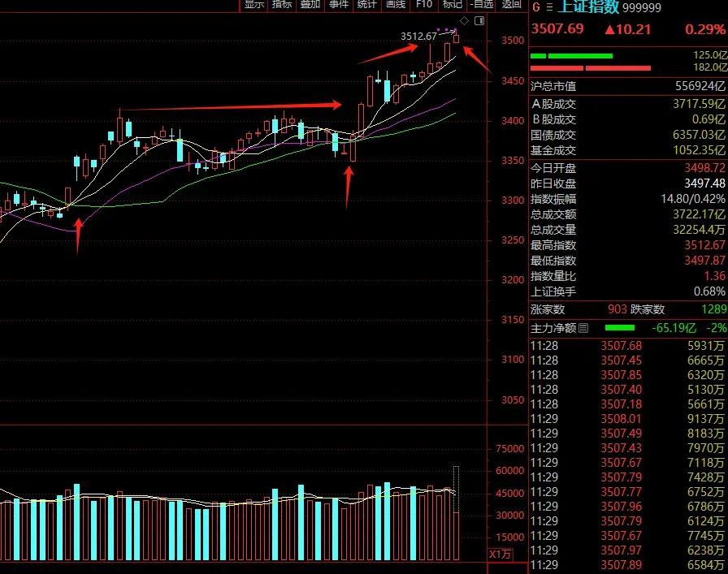Click the 0.29% change percentage
This screenshot has height=574, width=728.
(x=705, y=29)
